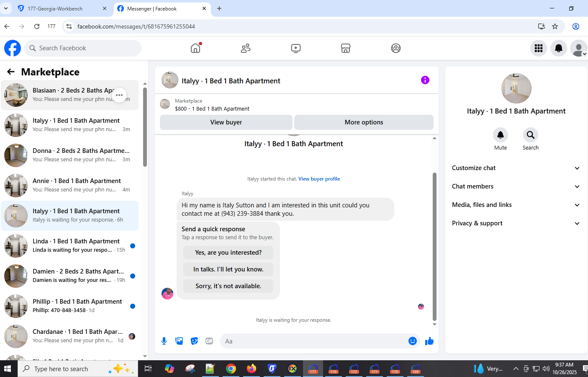The height and width of the screenshot is (377, 588).
Task: Open conversation information purple icon
Action: [x=425, y=80]
